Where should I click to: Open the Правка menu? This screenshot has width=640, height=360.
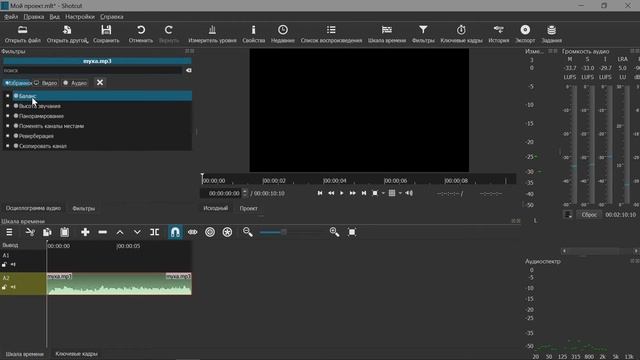tap(33, 17)
